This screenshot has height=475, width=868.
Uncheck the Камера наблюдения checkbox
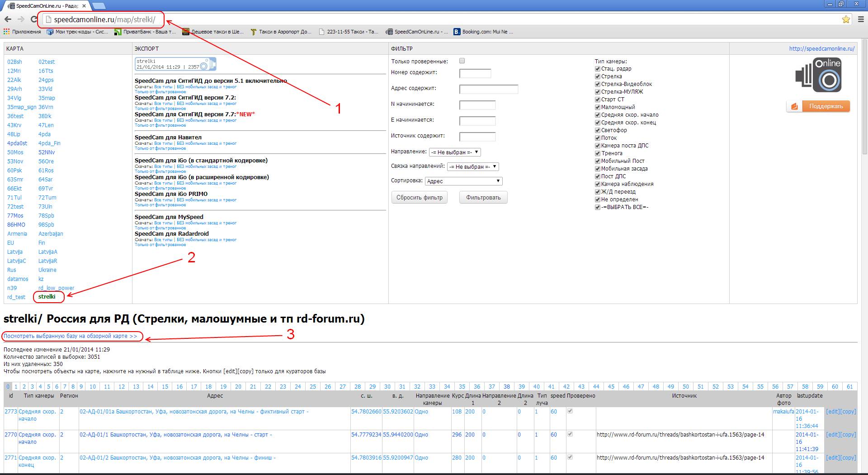click(x=598, y=184)
